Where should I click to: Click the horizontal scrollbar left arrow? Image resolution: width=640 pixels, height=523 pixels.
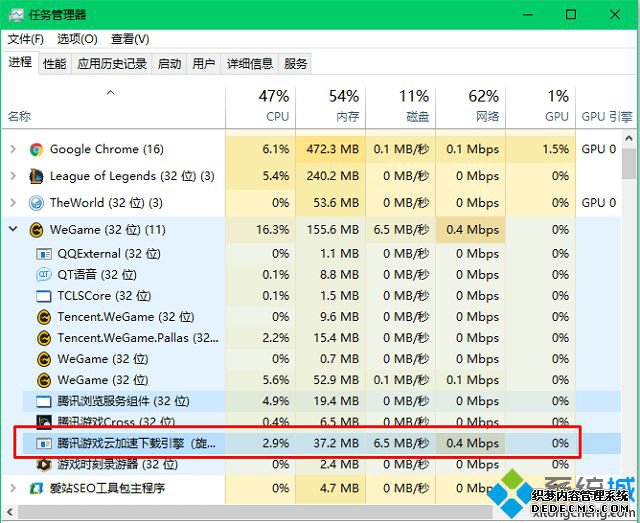pyautogui.click(x=10, y=512)
